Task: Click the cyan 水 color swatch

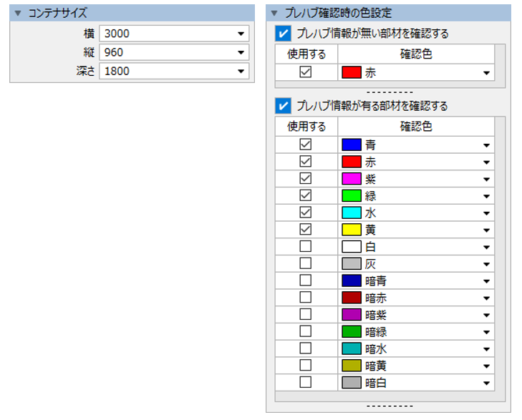Action: [x=351, y=213]
